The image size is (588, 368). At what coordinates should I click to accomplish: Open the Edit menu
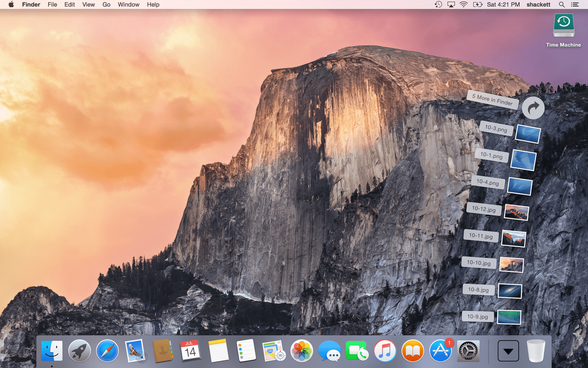pyautogui.click(x=69, y=4)
